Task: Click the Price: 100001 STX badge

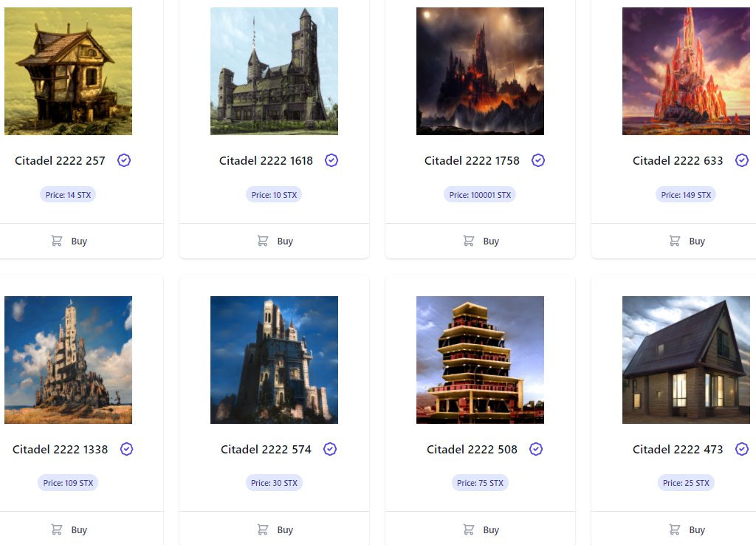Action: (x=480, y=195)
